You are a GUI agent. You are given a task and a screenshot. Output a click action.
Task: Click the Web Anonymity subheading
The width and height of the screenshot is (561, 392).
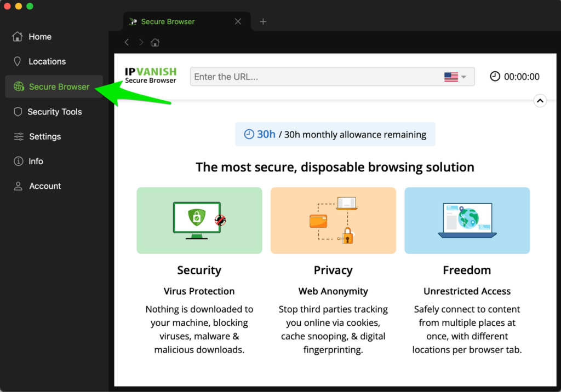click(x=333, y=291)
